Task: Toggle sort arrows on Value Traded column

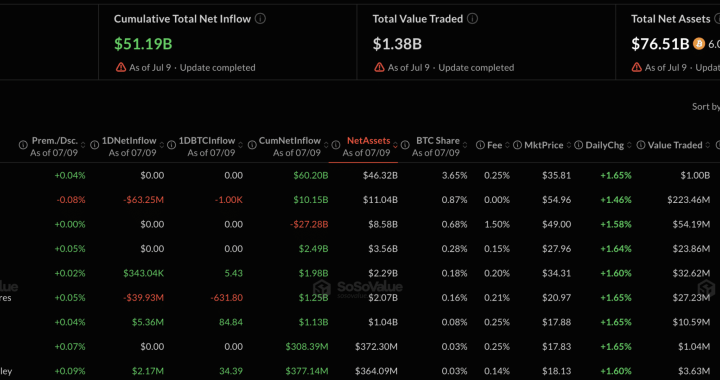Action: [708, 145]
